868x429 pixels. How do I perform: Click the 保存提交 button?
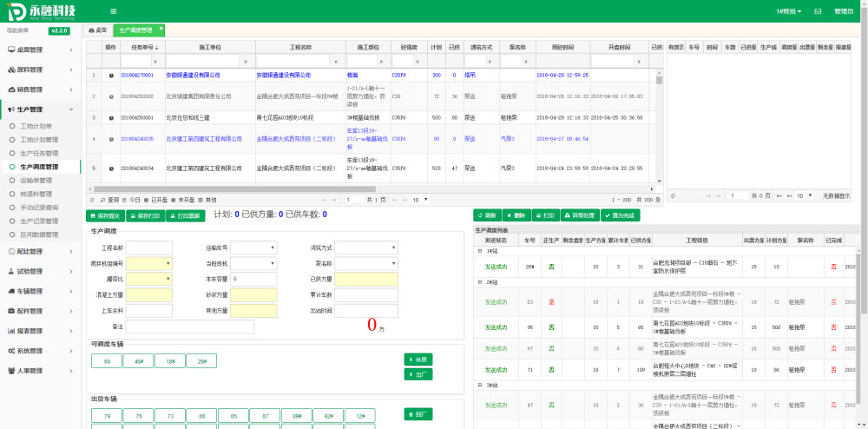106,214
